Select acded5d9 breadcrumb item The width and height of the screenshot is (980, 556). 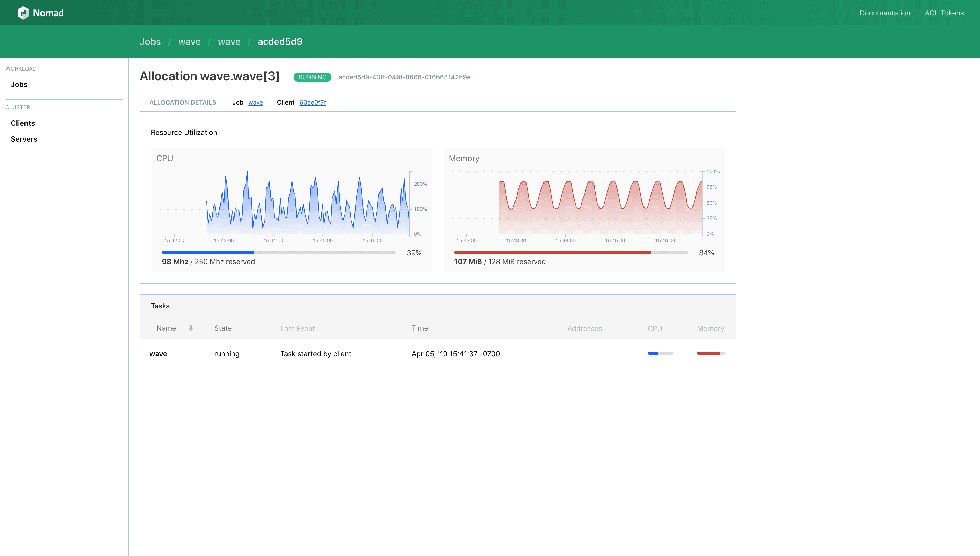[280, 42]
